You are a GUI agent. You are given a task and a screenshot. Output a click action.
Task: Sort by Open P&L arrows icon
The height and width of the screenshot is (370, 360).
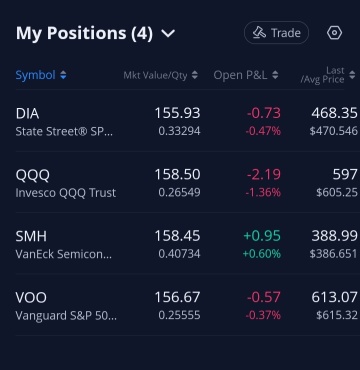click(275, 75)
